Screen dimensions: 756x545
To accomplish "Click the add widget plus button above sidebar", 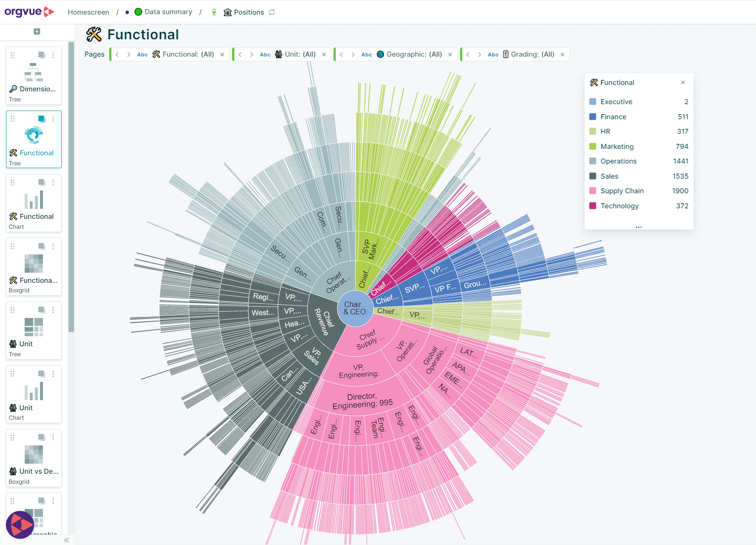I will point(37,32).
